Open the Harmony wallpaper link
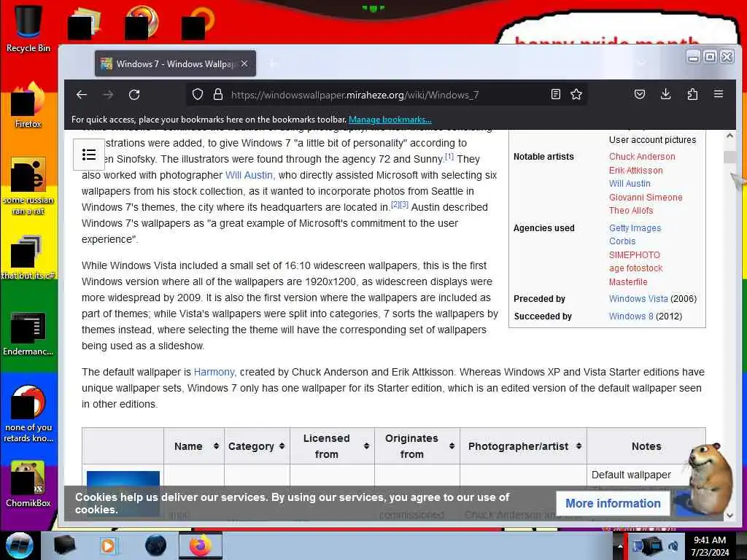747x560 pixels. 214,372
